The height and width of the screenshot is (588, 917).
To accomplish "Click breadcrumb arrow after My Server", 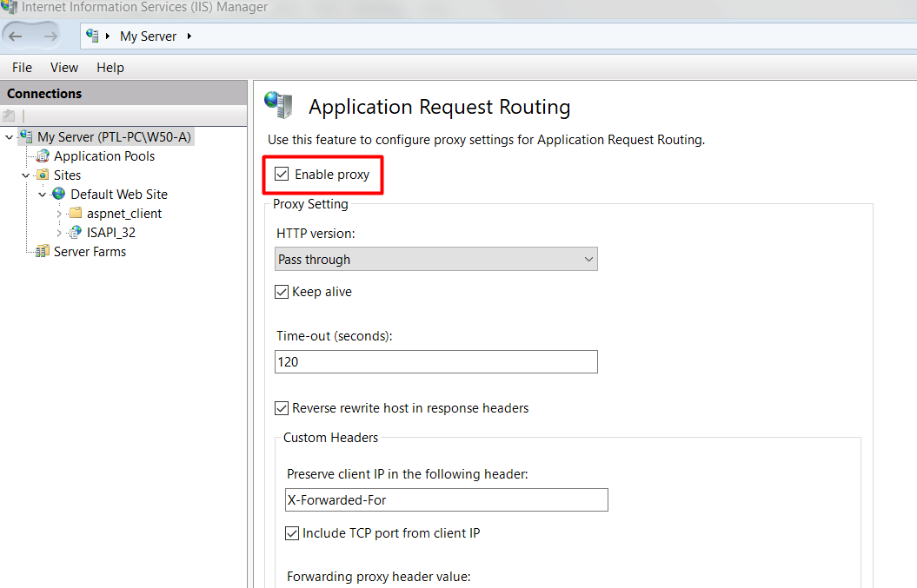I will point(189,36).
